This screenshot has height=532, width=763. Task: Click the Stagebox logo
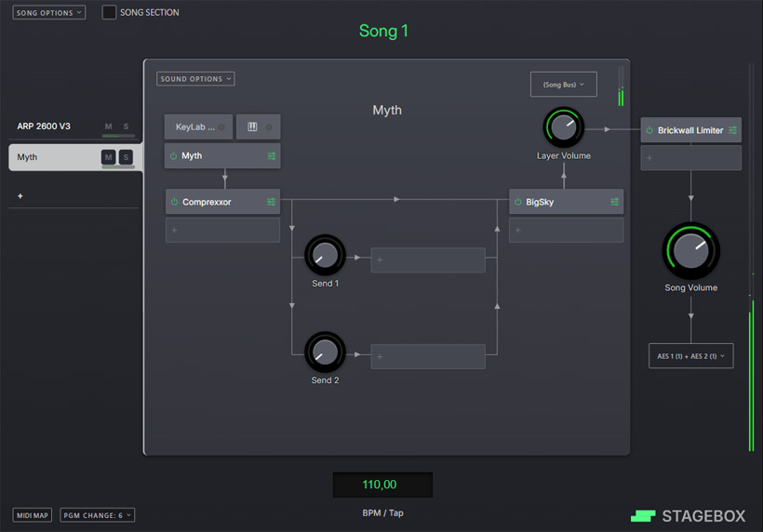point(688,516)
